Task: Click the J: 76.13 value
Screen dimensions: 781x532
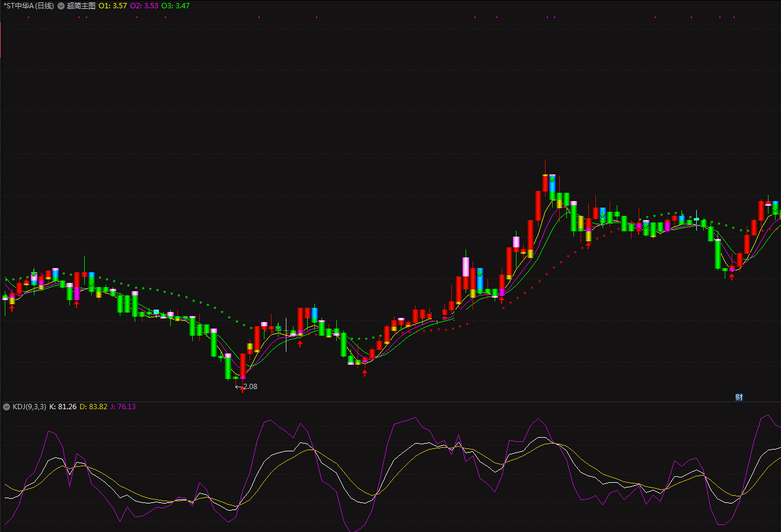Action: click(123, 407)
